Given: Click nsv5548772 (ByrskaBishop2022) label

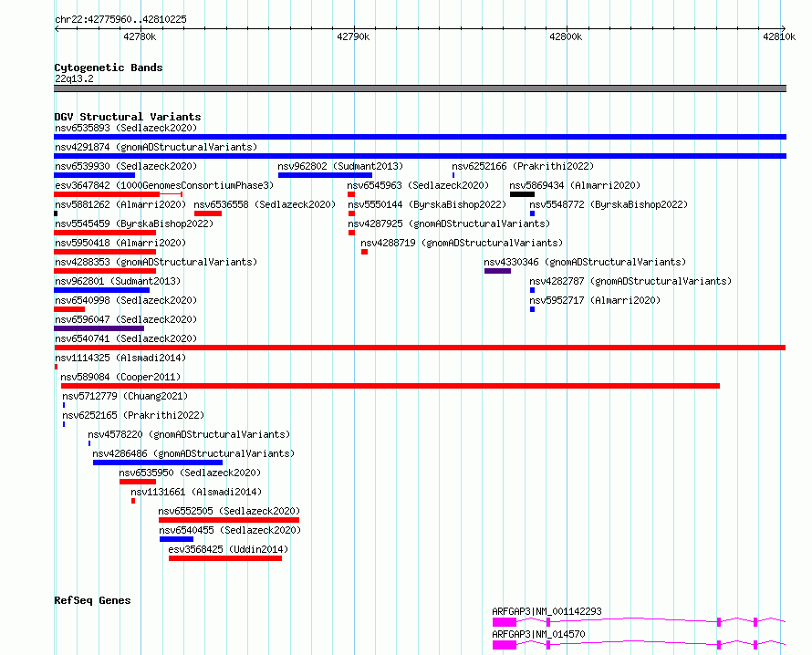Looking at the screenshot, I should pos(609,204).
